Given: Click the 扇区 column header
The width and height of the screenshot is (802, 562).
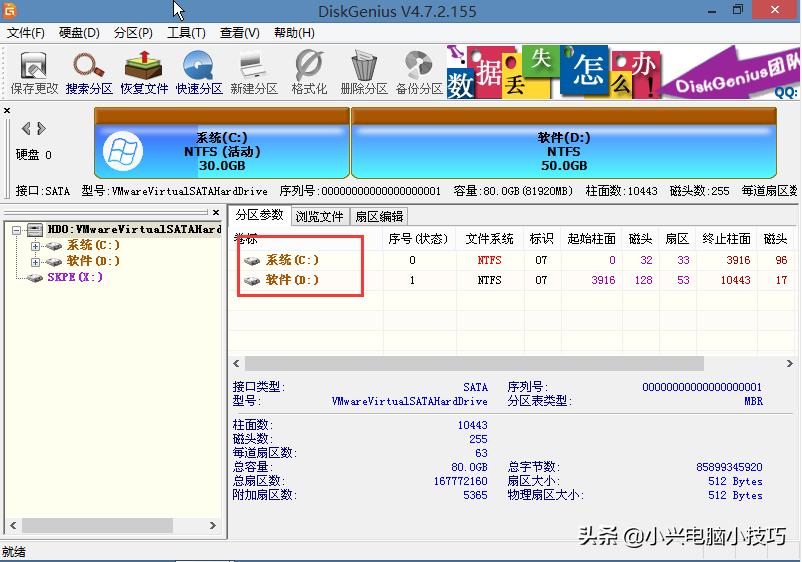Looking at the screenshot, I should (x=677, y=239).
